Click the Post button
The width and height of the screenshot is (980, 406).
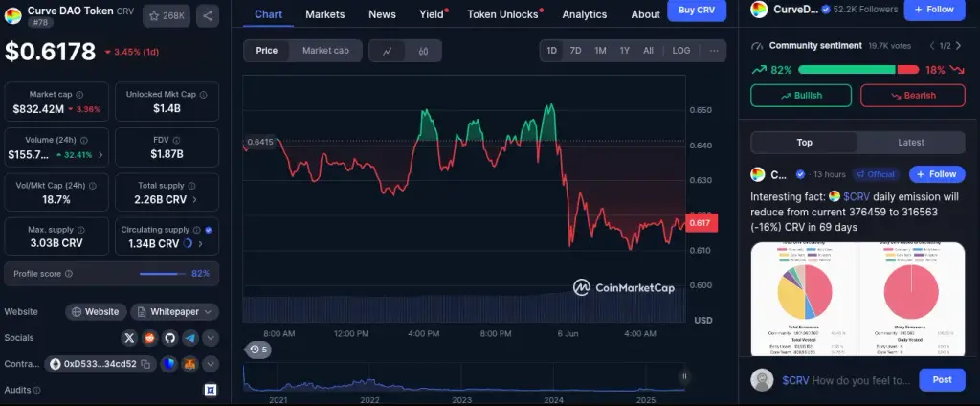pyautogui.click(x=942, y=380)
